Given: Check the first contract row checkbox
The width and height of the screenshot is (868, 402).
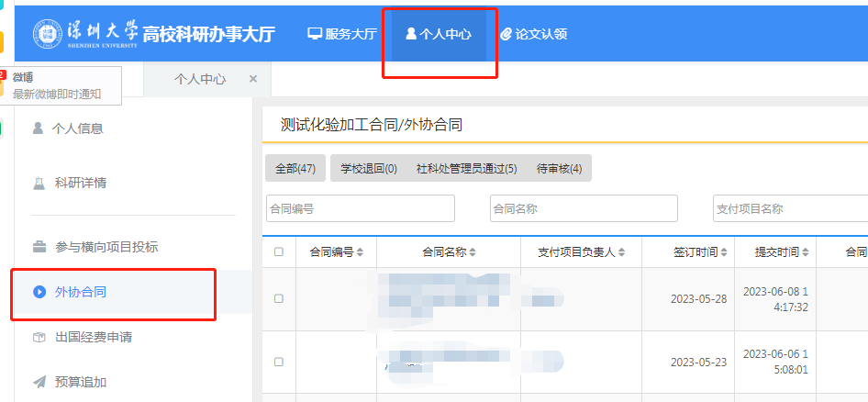Looking at the screenshot, I should 279,298.
